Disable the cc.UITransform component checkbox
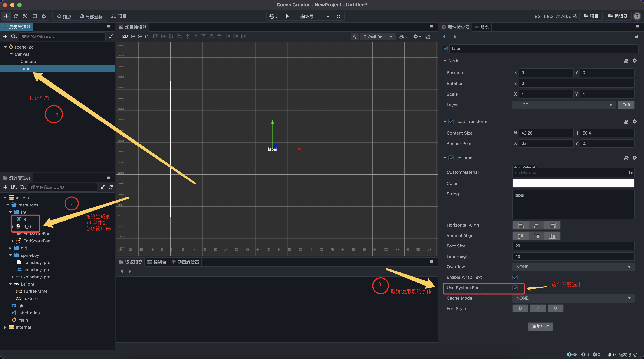 click(451, 122)
